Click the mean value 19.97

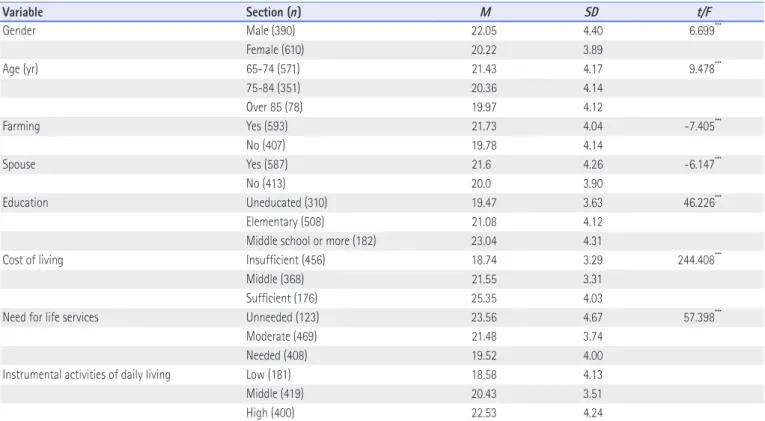coord(484,107)
